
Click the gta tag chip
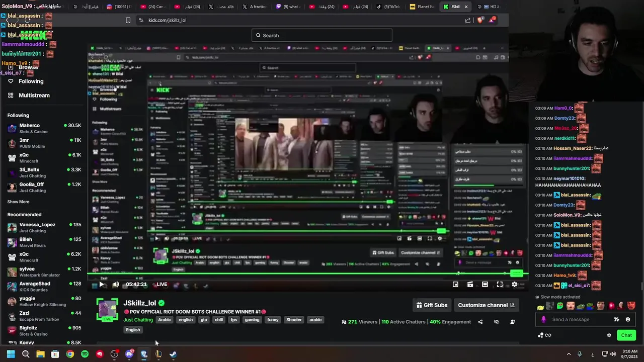click(x=204, y=320)
